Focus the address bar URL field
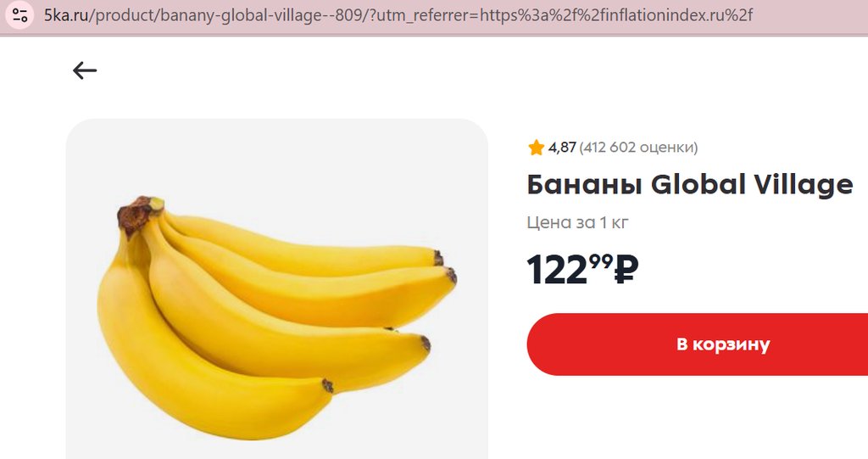 tap(398, 15)
